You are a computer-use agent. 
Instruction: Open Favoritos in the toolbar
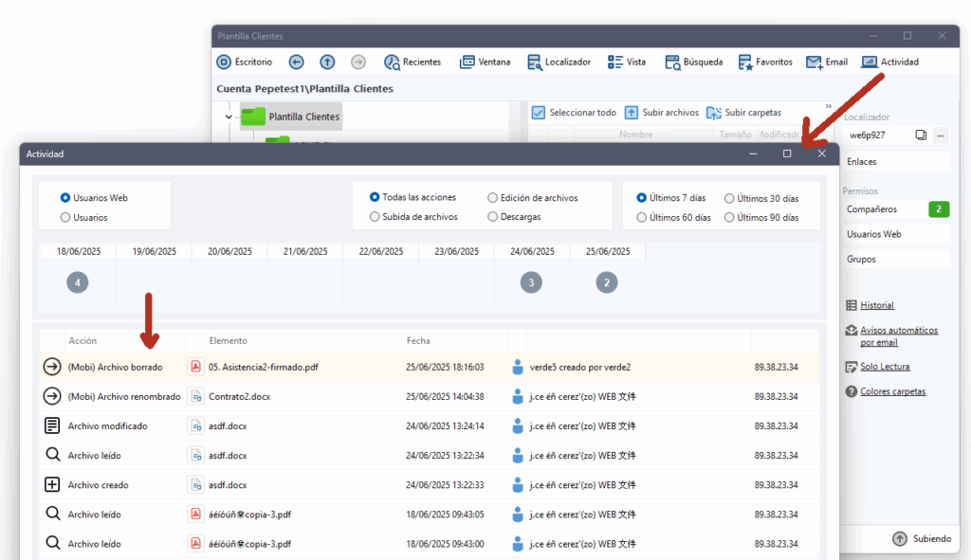click(x=765, y=62)
